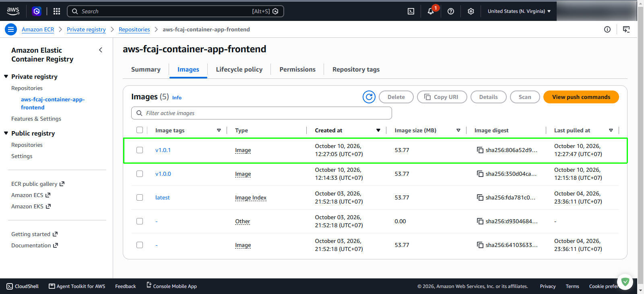644x294 pixels.
Task: Sort by Last pulled at column arrow
Action: coord(611,130)
